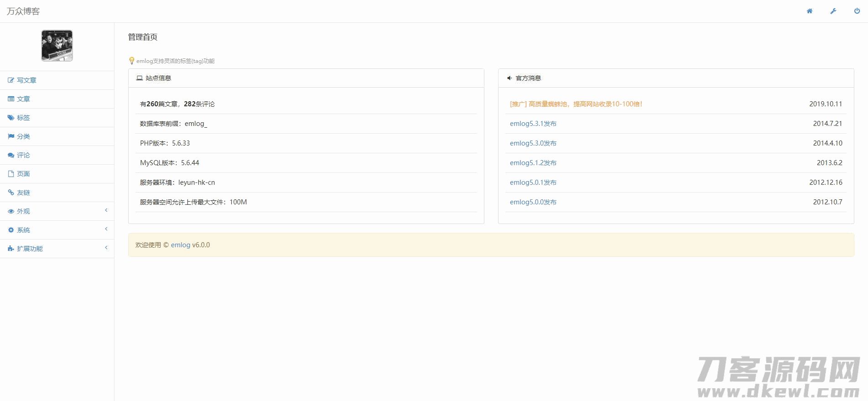Click the file icon beside 页面
Screen dimensions: 868x401
click(11, 174)
